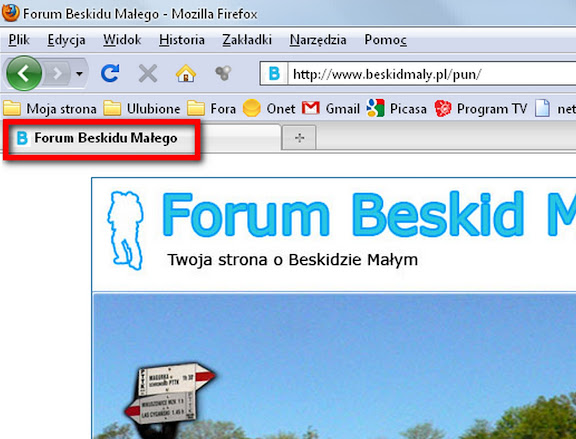The height and width of the screenshot is (439, 576).
Task: Click the trail signpost banner photo
Action: (x=334, y=367)
